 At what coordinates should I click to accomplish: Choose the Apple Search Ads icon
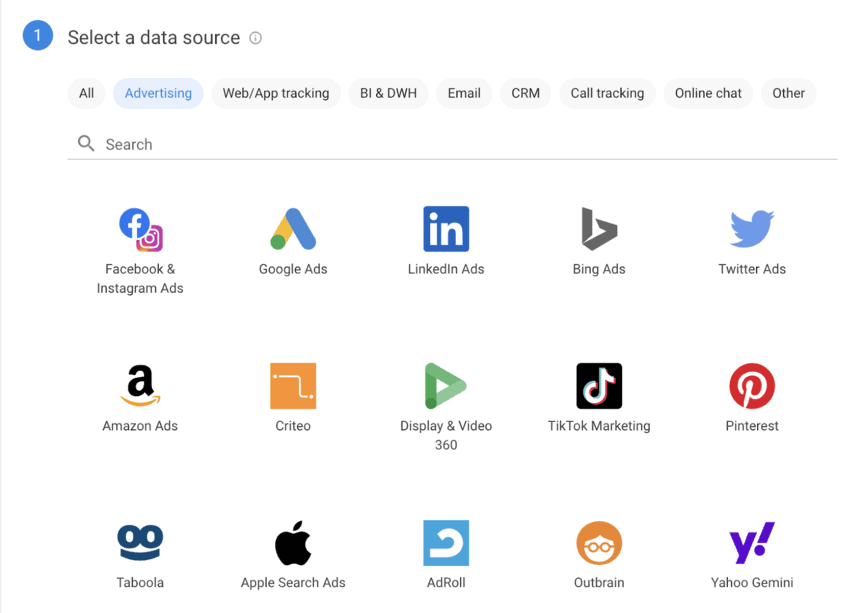[293, 543]
